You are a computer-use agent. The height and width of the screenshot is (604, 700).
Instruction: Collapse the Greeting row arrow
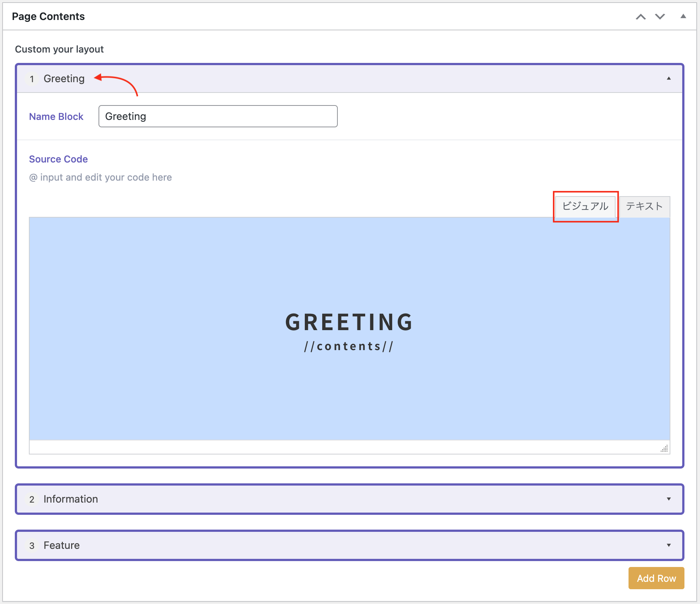click(669, 78)
